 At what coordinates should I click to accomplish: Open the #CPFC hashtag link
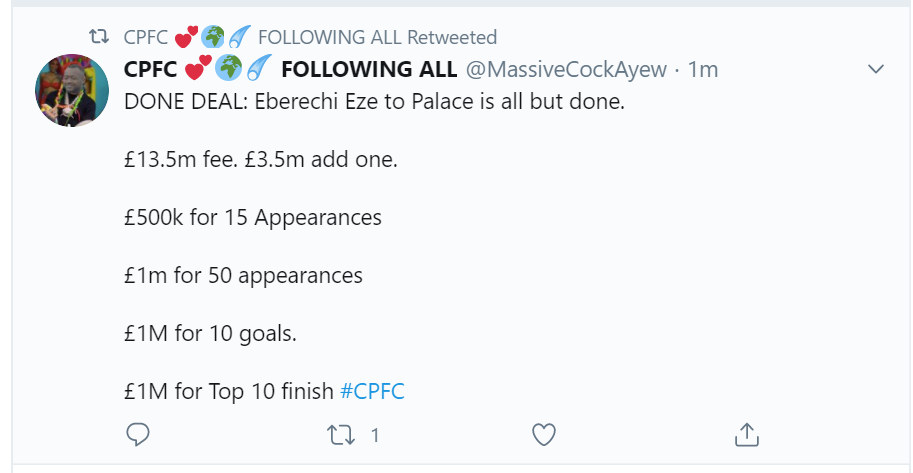click(372, 391)
